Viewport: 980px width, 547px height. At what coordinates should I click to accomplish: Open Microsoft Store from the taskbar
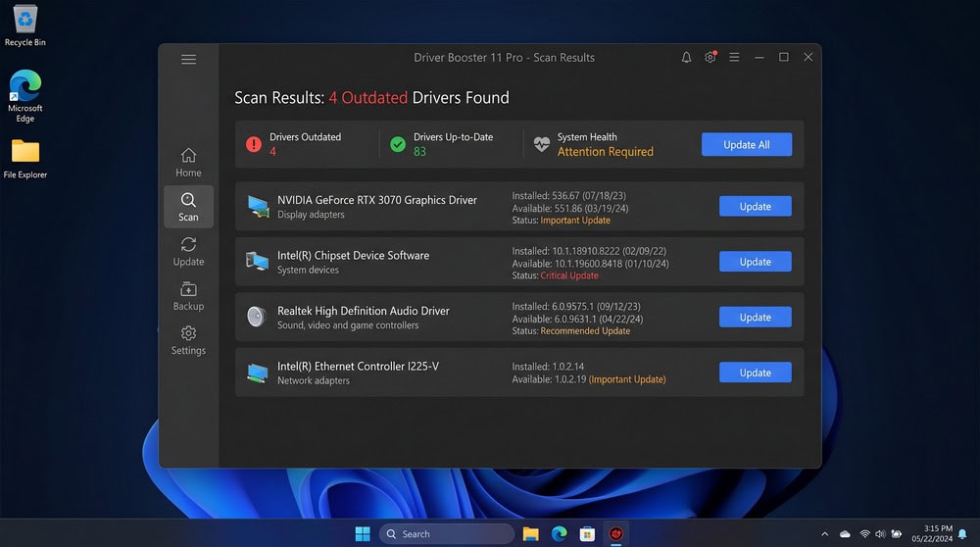click(x=587, y=534)
